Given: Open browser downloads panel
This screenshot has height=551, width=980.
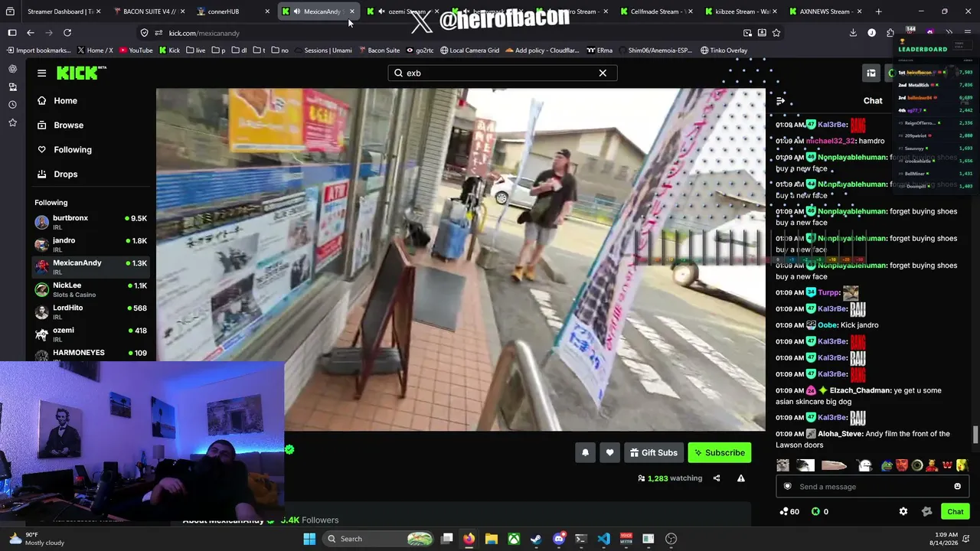Looking at the screenshot, I should point(853,33).
